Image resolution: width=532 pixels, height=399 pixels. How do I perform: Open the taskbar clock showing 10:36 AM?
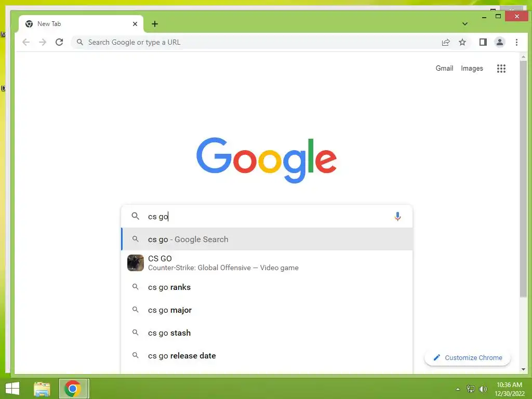[x=509, y=389]
